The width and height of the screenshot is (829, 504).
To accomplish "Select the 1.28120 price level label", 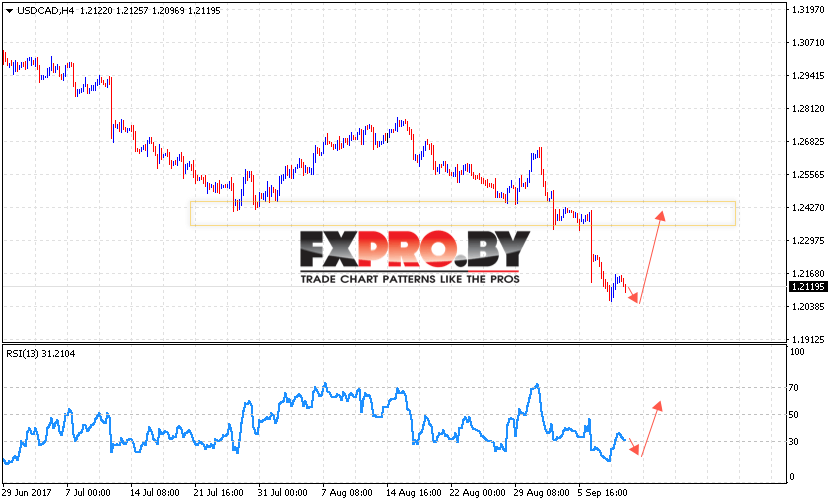I will pos(808,108).
